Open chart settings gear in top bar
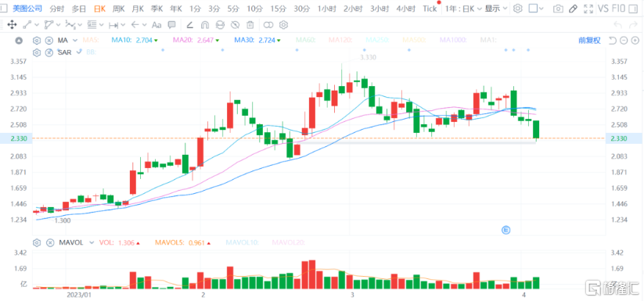Screen dimensions: 644x301 [x=518, y=8]
